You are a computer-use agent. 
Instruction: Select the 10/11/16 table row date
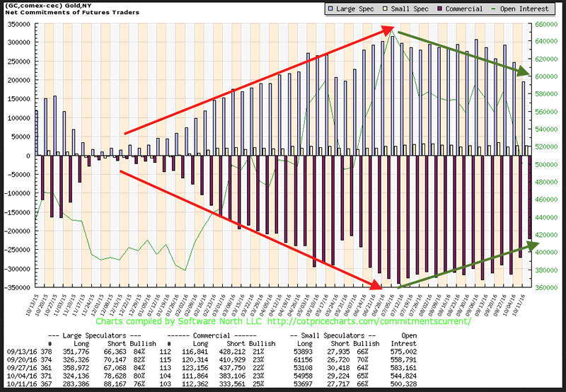click(x=18, y=385)
